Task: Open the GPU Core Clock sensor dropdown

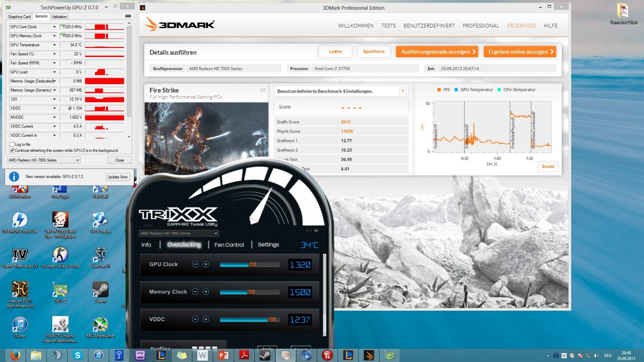Action: (54, 27)
